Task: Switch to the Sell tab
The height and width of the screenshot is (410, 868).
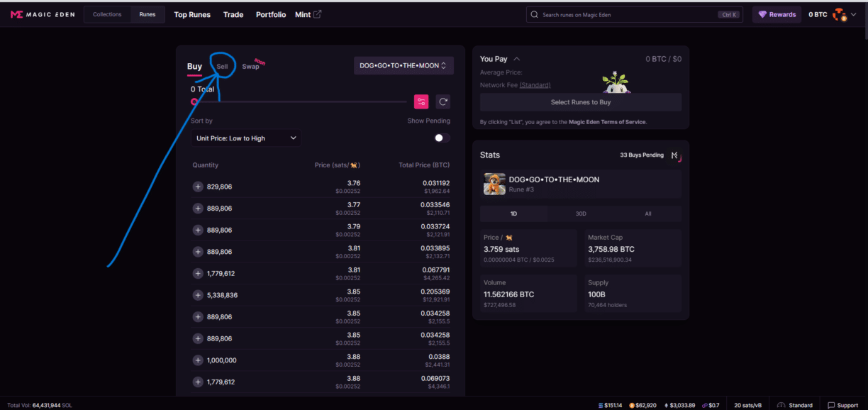Action: pyautogui.click(x=221, y=65)
